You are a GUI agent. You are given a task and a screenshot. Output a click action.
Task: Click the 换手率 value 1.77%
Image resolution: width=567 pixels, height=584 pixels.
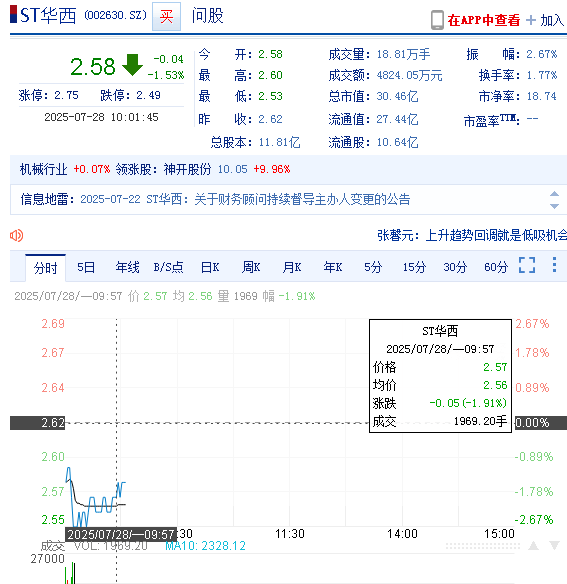pos(542,76)
